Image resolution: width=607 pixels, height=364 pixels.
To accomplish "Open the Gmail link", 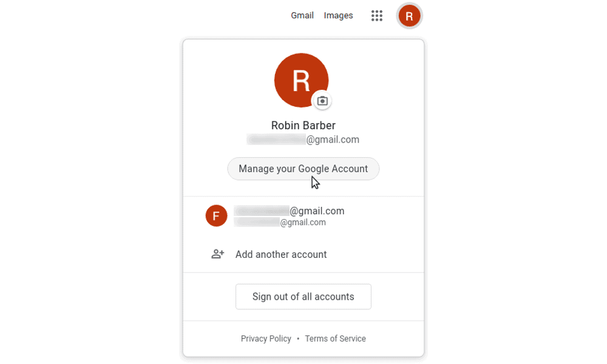I will click(x=302, y=16).
